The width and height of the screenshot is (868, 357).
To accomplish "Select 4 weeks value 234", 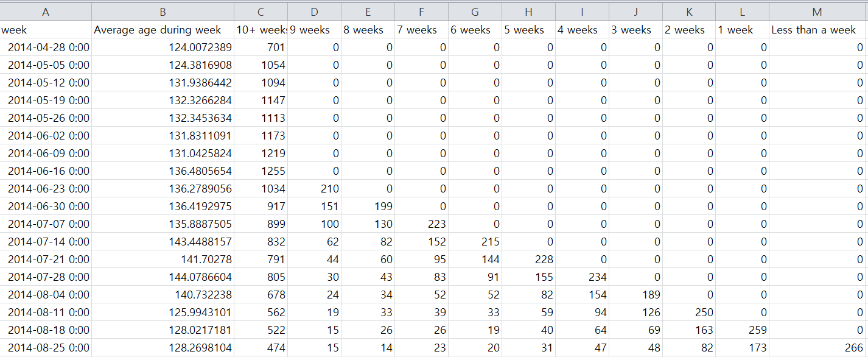I will tap(582, 277).
